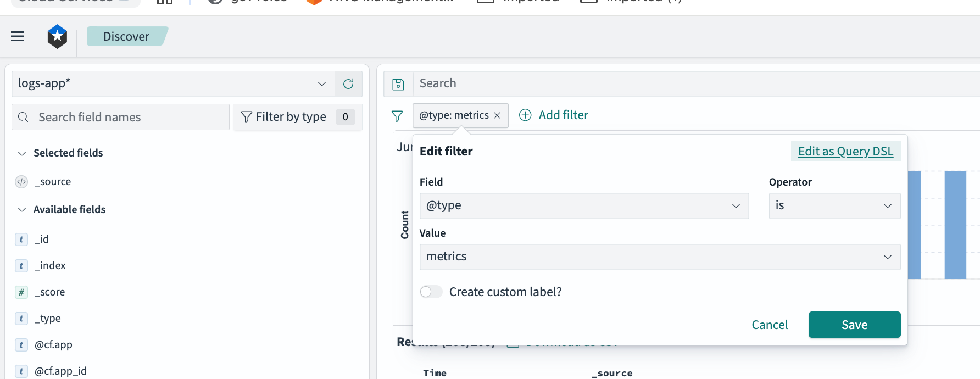This screenshot has width=980, height=379.
Task: Click the Add filter link text
Action: (x=564, y=115)
